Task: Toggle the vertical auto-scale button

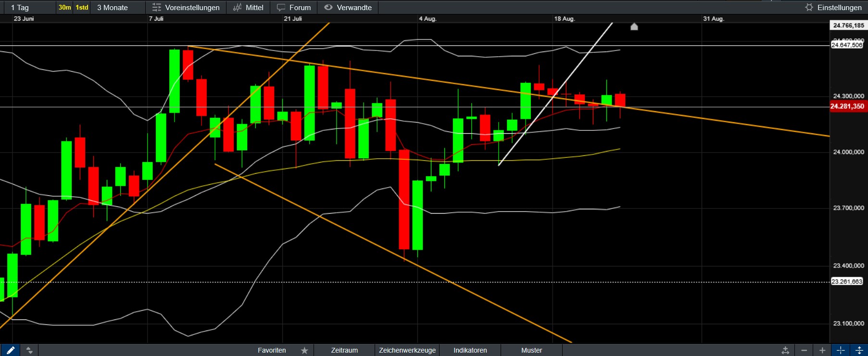Action: pos(859,350)
